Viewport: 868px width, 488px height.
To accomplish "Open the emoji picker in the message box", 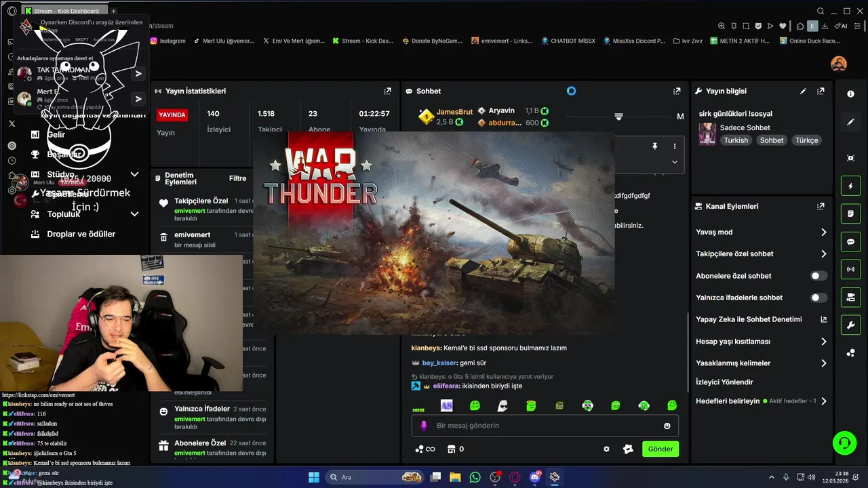I will (x=667, y=426).
